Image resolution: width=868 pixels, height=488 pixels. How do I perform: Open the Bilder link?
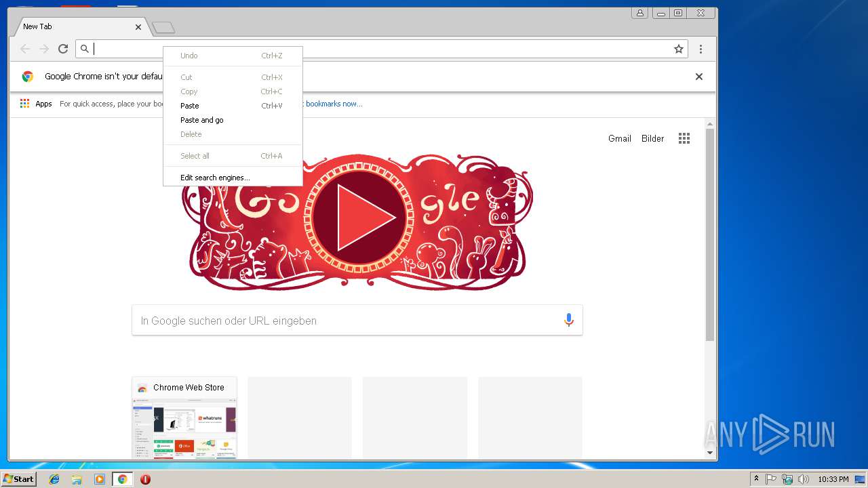[x=653, y=138]
